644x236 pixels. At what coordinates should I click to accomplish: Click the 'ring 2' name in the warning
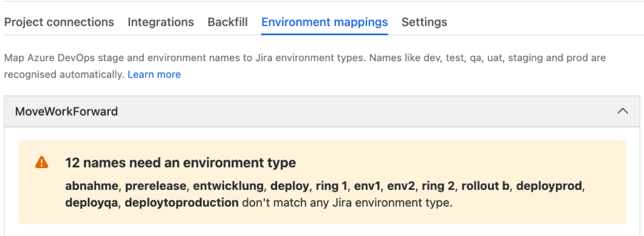click(438, 186)
